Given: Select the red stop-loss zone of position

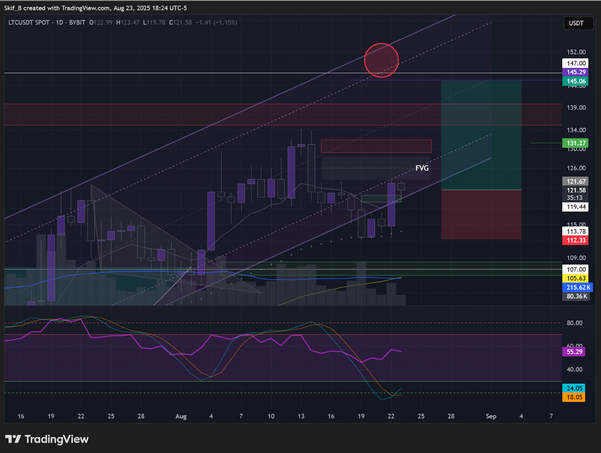Looking at the screenshot, I should tap(480, 214).
